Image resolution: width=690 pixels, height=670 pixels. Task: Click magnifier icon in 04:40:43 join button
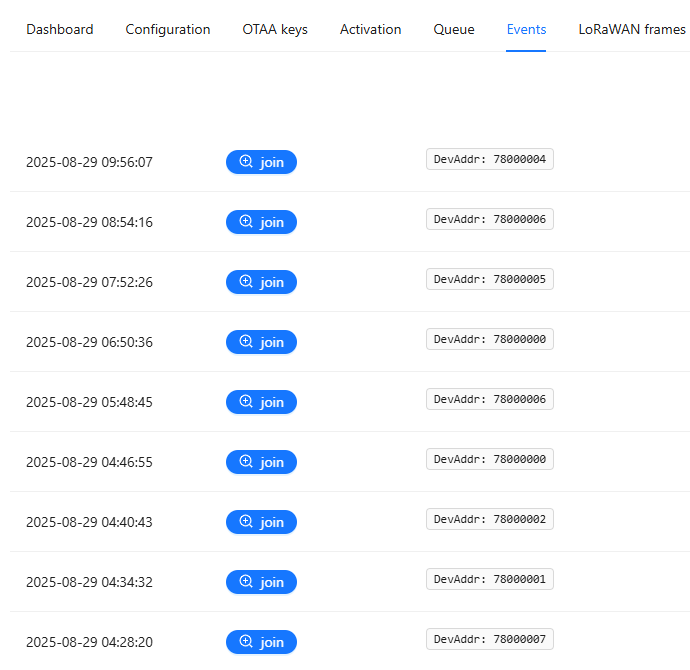tap(246, 522)
